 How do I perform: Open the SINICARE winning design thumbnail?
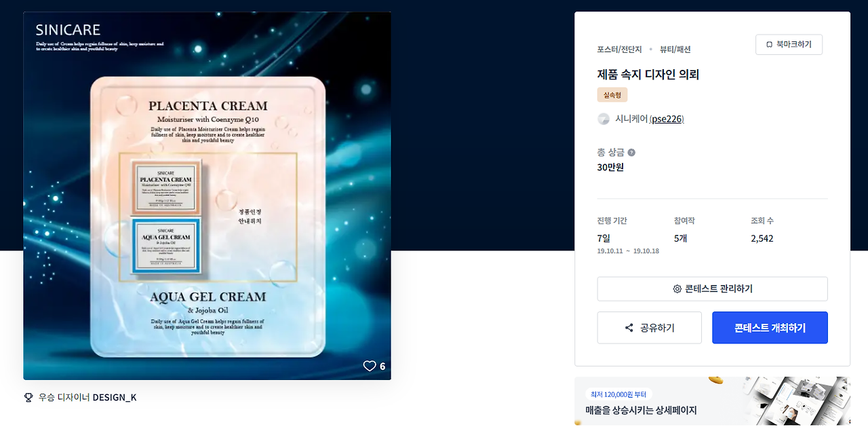point(207,196)
